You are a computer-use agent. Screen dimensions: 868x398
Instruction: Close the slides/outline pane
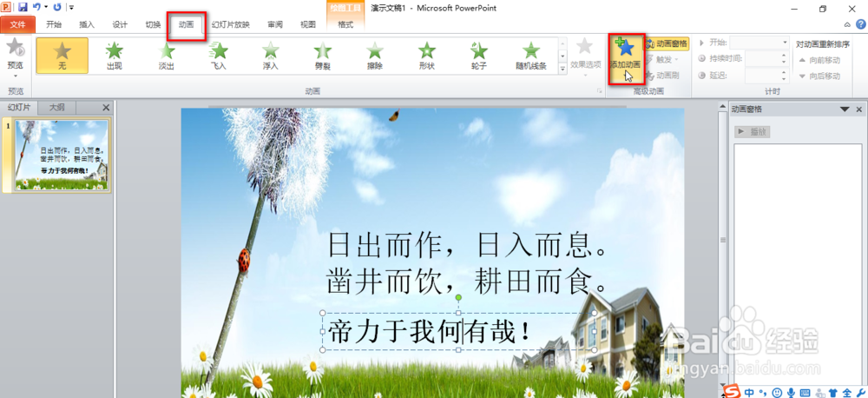coord(106,108)
